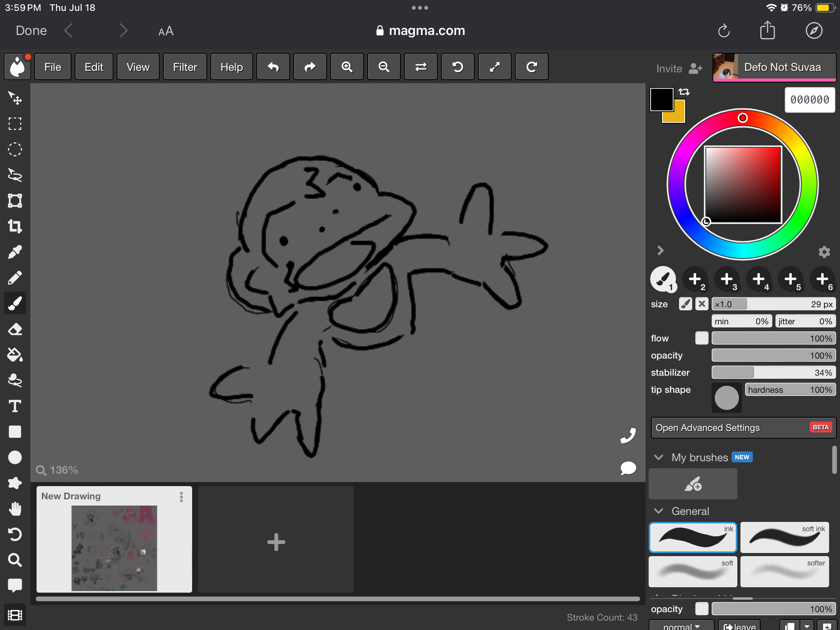Open the filmstrip panel at bottom left
This screenshot has height=630, width=840.
point(15,615)
